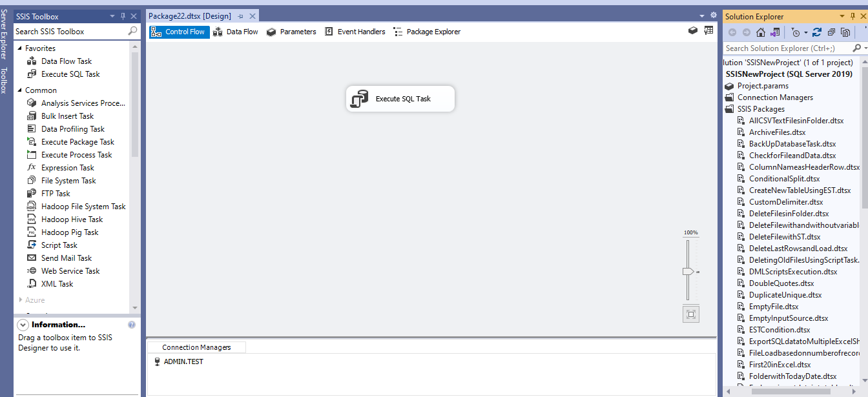Viewport: 868px width, 397px height.
Task: Open the Pending Changes Filter dropdown arrow
Action: coord(806,32)
